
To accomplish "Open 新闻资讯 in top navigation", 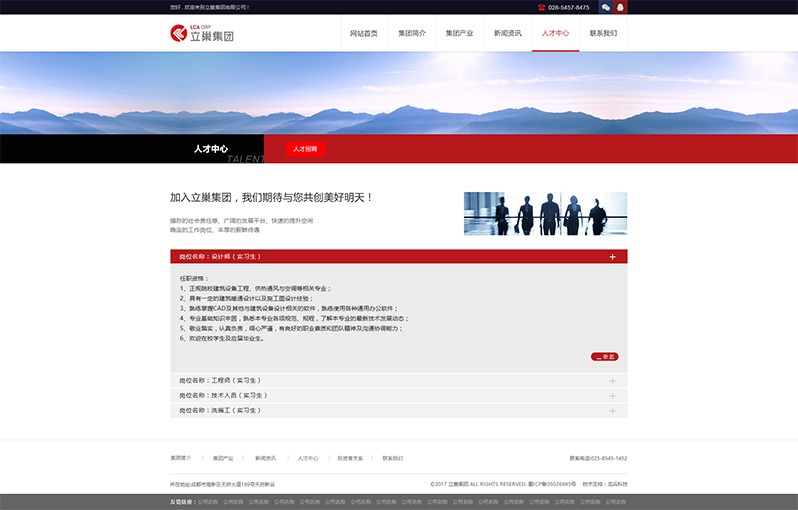I will click(507, 33).
